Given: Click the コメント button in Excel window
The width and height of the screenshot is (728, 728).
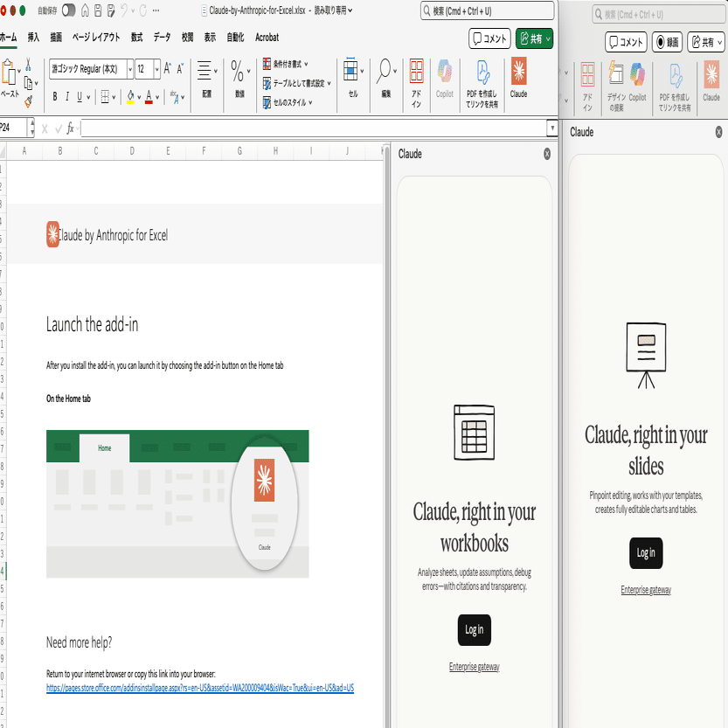Looking at the screenshot, I should [489, 38].
